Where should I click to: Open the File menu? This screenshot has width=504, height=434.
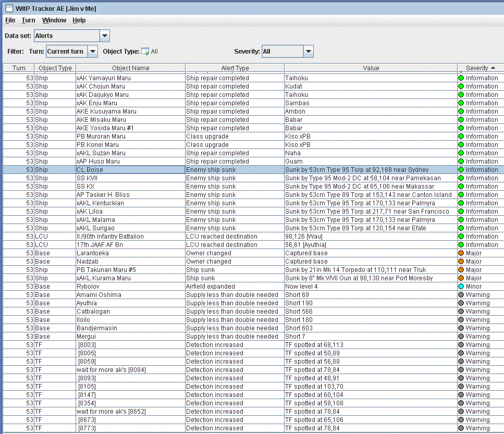click(x=10, y=20)
